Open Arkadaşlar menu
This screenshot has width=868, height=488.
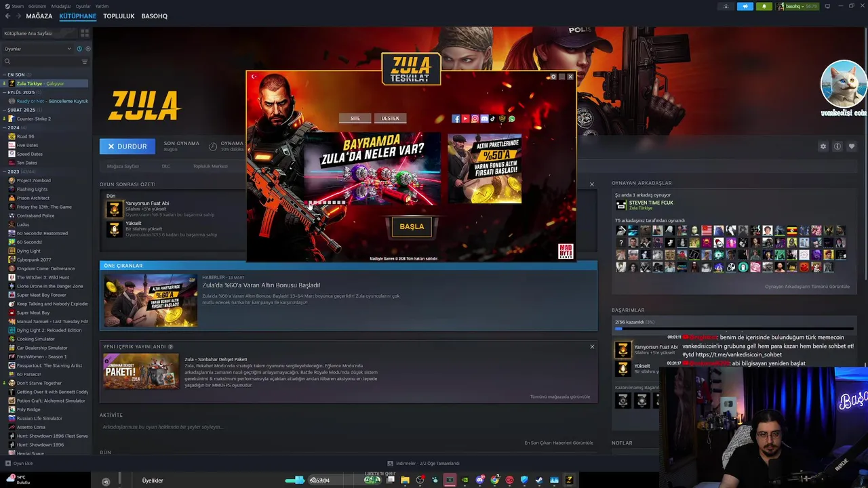click(61, 6)
